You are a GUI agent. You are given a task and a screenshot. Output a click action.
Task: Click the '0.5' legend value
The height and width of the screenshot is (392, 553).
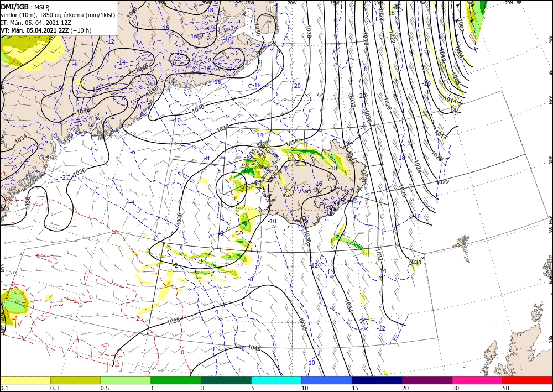click(105, 388)
